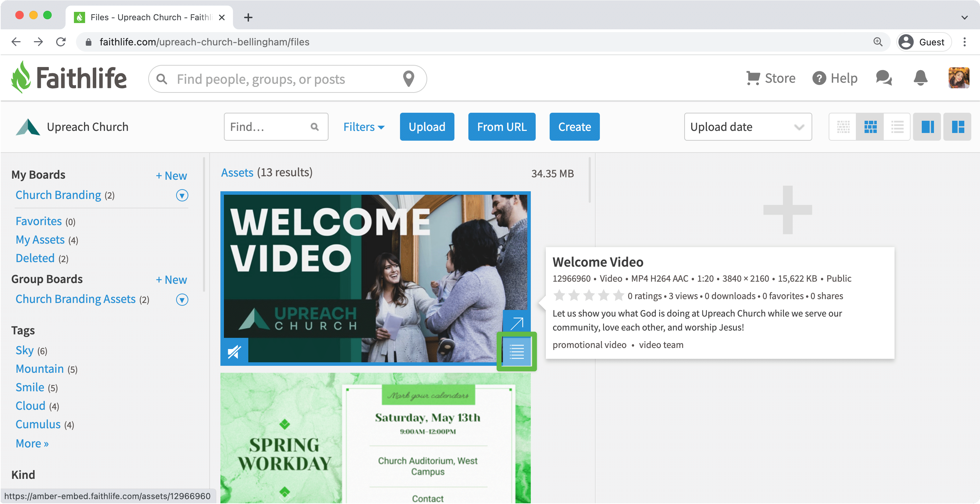Click the promotional video tag
The height and width of the screenshot is (504, 980).
click(x=589, y=344)
